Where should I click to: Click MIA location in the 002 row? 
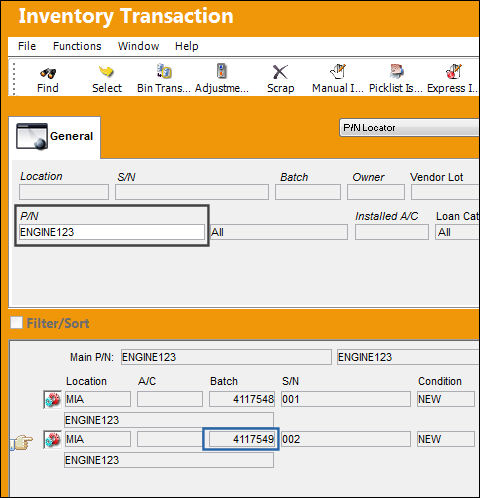[98, 439]
